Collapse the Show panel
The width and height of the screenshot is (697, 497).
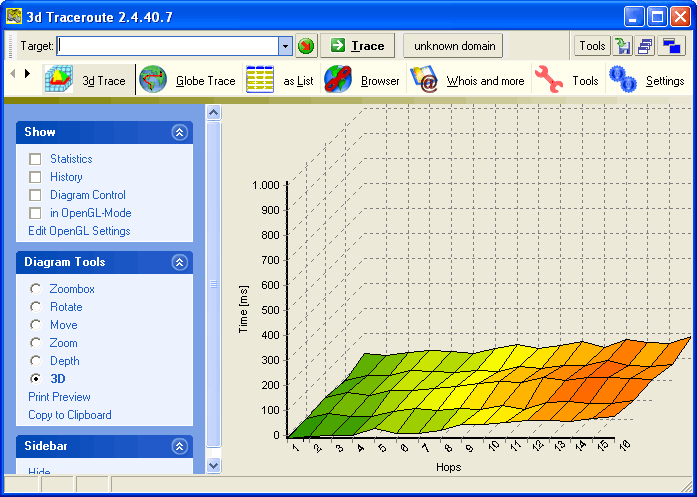tap(180, 132)
